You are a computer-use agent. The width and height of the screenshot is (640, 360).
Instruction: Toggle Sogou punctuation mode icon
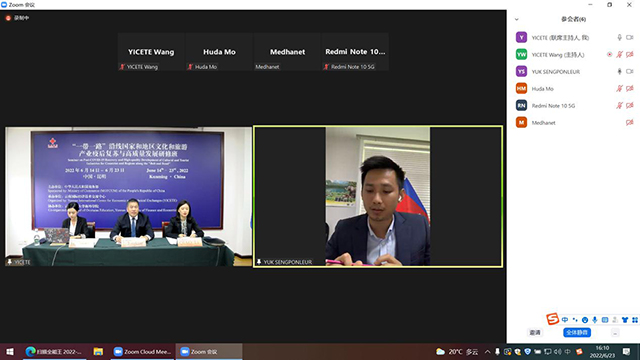tap(575, 320)
